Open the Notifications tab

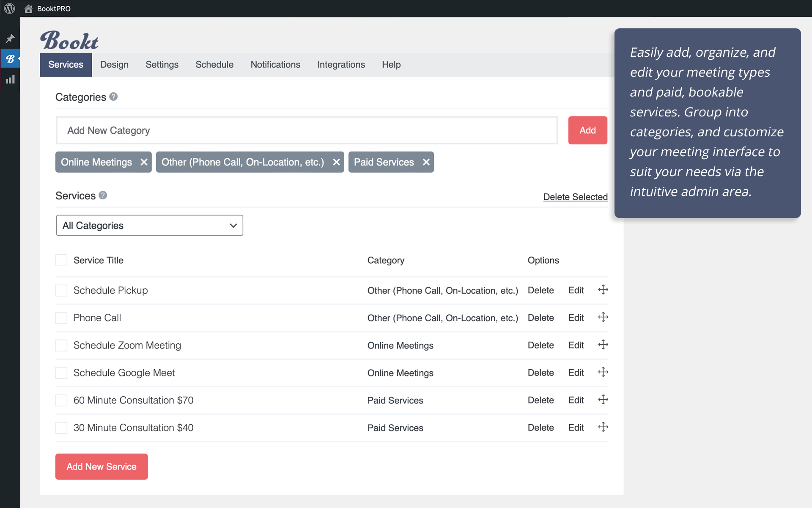(x=275, y=64)
